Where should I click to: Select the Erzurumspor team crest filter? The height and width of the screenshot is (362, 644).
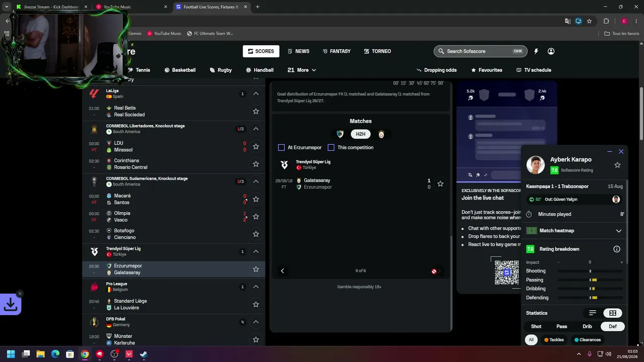pos(340,134)
